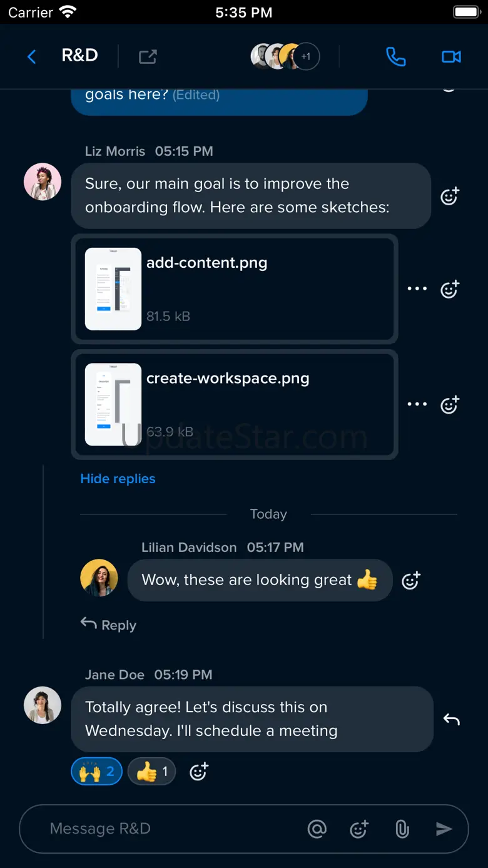Add reaction to Lilian Davidson's message
Image resolution: width=488 pixels, height=868 pixels.
(410, 581)
